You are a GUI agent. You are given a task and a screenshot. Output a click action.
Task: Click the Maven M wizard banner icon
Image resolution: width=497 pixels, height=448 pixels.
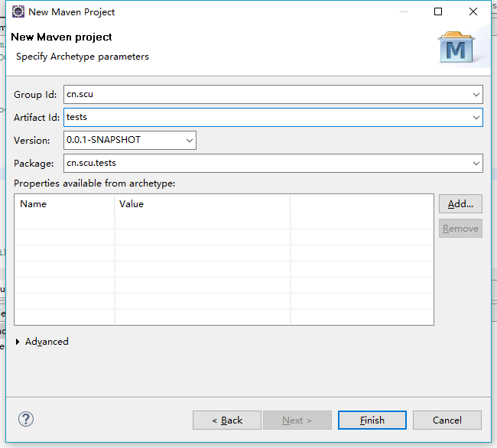[456, 47]
